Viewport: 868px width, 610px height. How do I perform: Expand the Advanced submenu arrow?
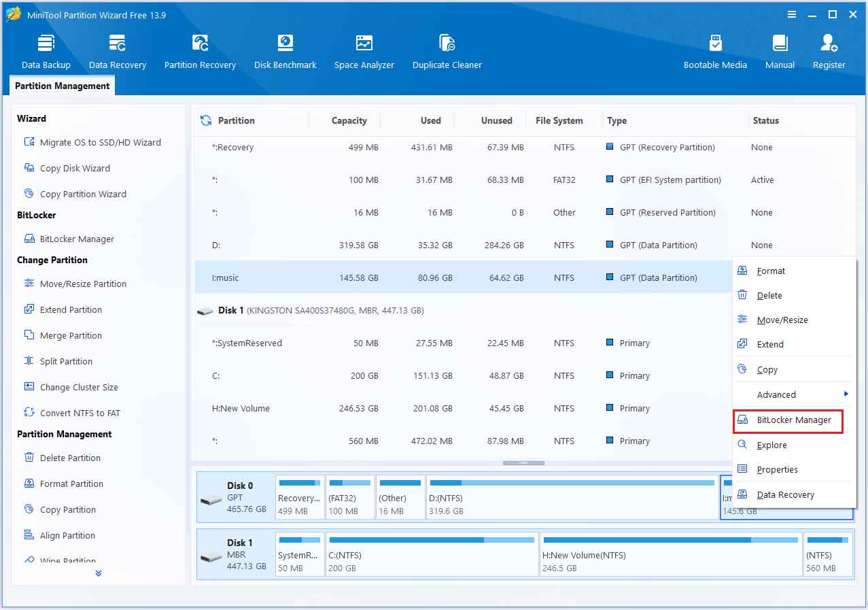point(846,394)
